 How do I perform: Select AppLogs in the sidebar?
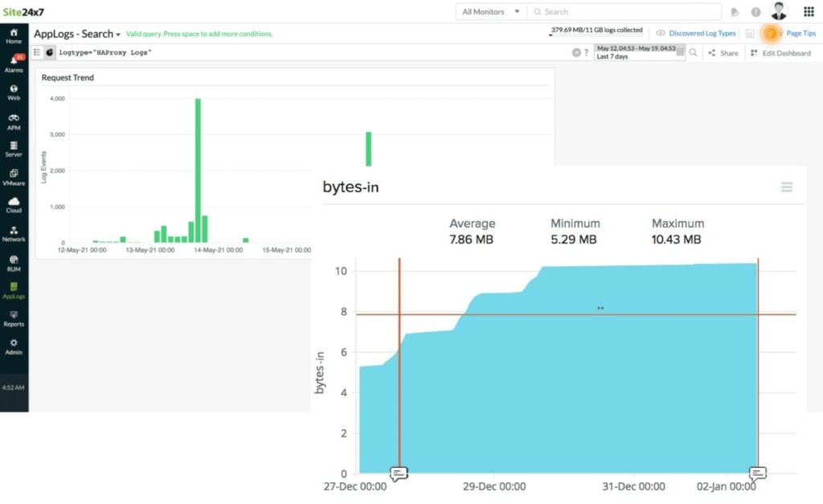tap(14, 290)
